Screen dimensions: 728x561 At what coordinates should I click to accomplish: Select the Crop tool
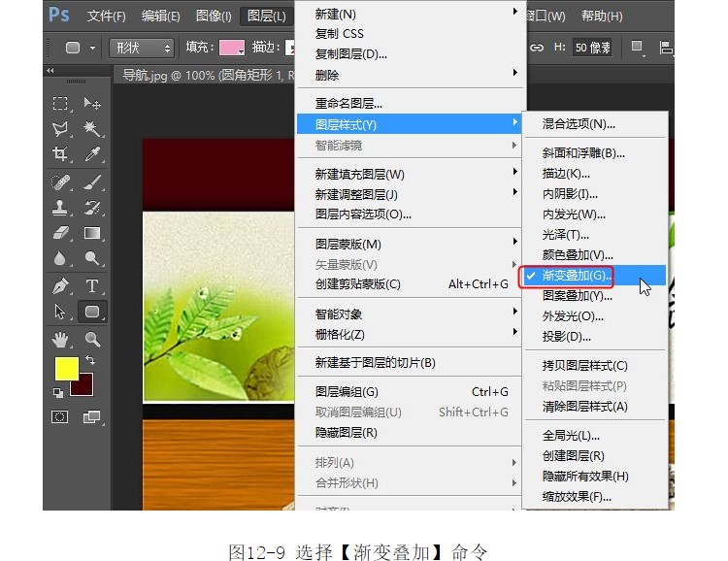(x=60, y=154)
